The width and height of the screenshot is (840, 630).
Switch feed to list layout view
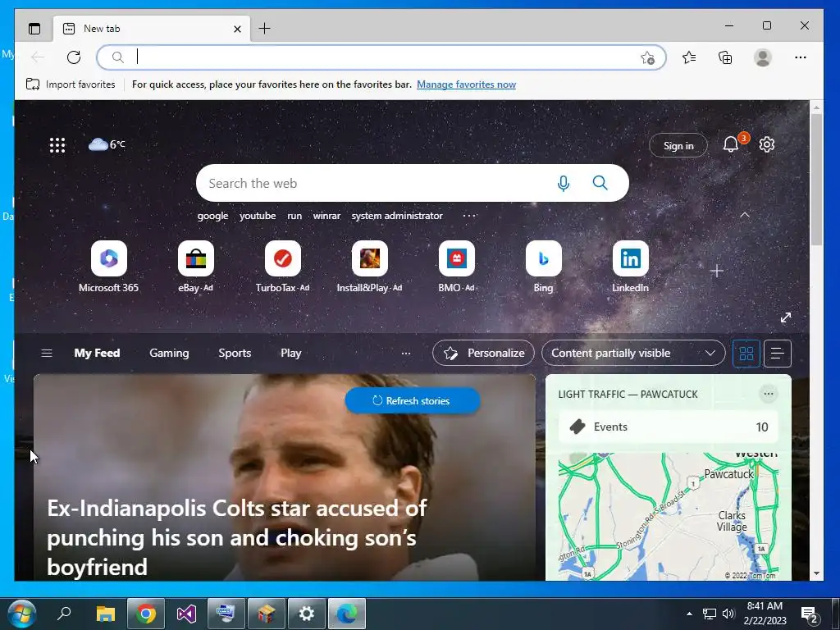[778, 354]
